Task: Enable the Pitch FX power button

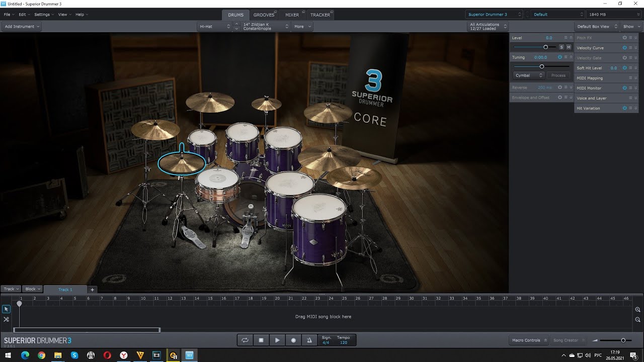Action: 624,38
